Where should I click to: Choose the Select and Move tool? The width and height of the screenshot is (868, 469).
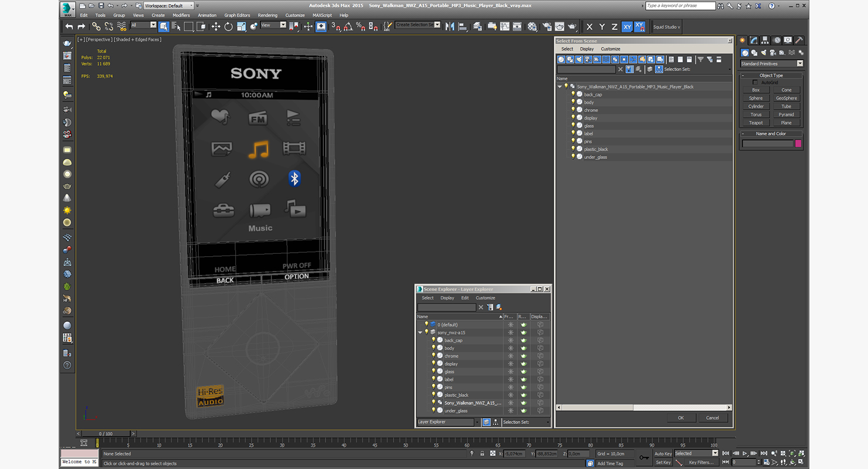(216, 26)
